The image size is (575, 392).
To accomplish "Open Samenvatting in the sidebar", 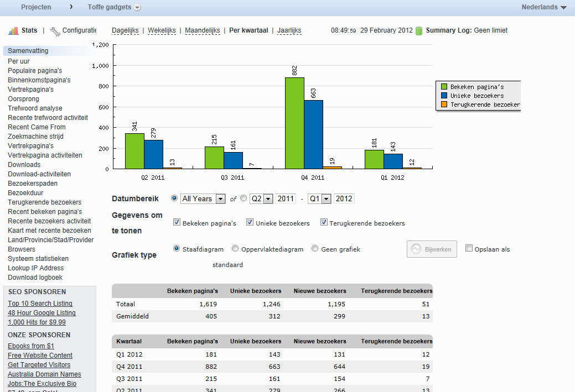I will tap(28, 50).
